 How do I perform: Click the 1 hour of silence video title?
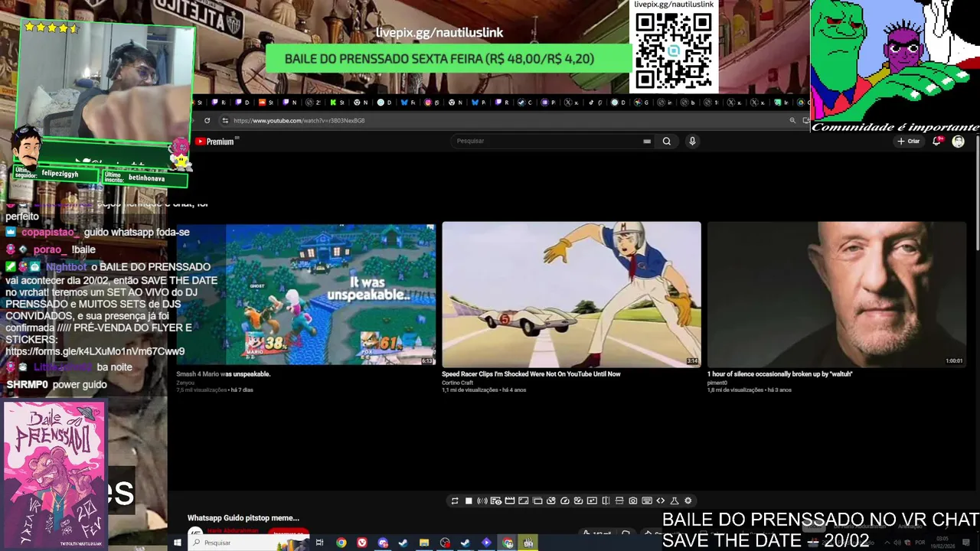point(779,374)
